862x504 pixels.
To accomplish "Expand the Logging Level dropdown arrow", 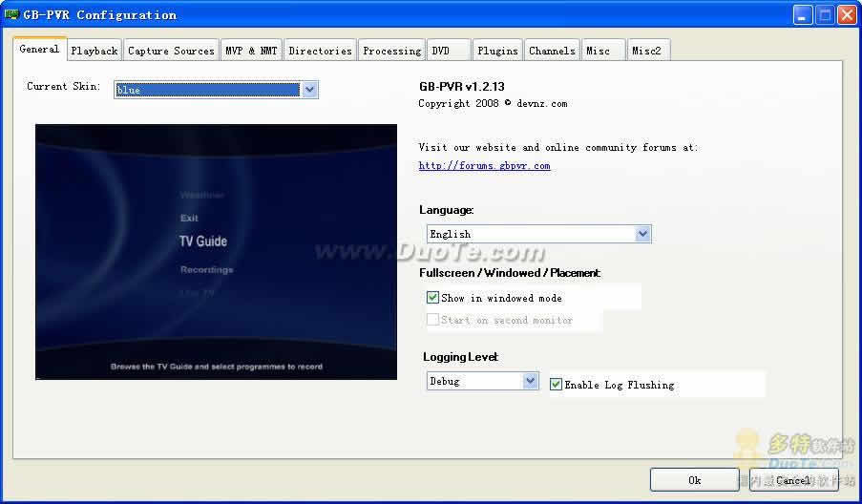I will coord(530,380).
